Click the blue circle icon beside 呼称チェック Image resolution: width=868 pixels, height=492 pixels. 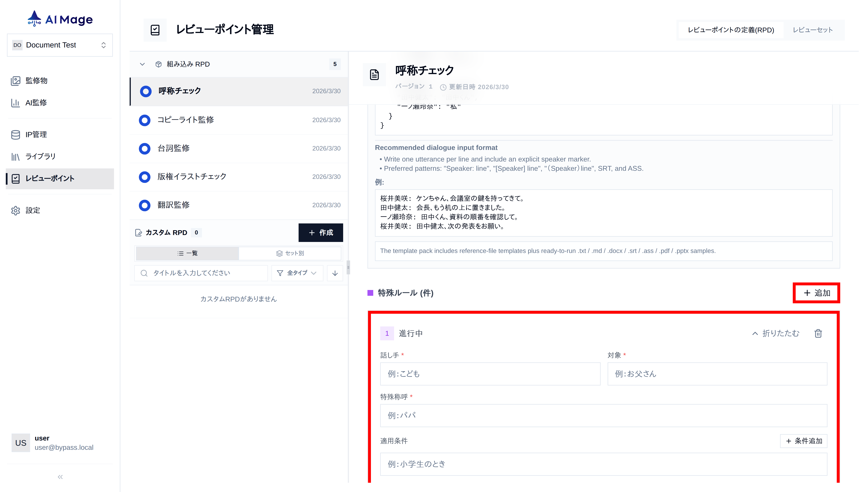tap(146, 91)
